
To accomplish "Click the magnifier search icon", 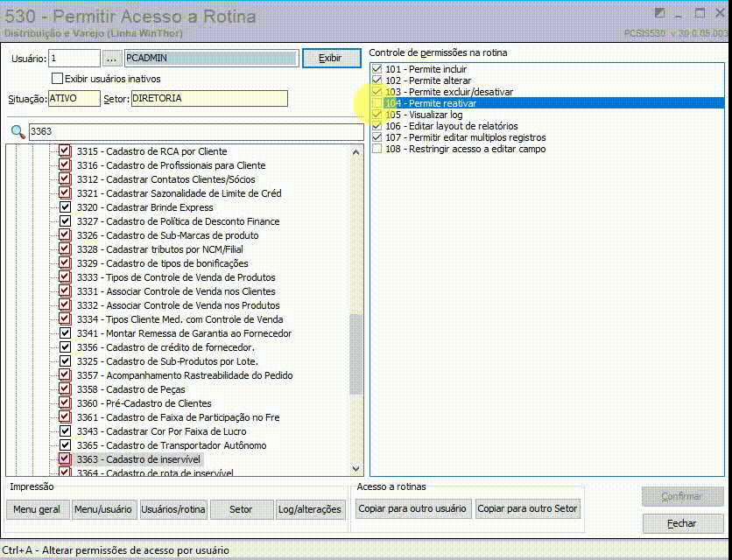I will (18, 131).
